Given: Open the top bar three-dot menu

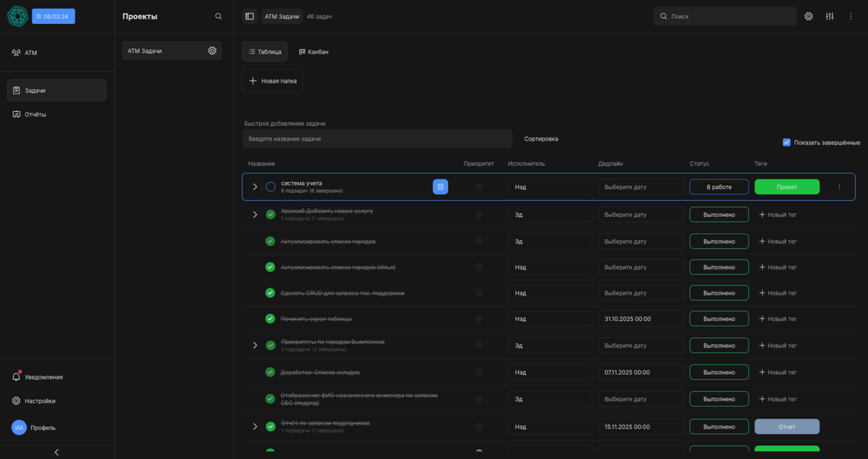Looking at the screenshot, I should (x=851, y=16).
